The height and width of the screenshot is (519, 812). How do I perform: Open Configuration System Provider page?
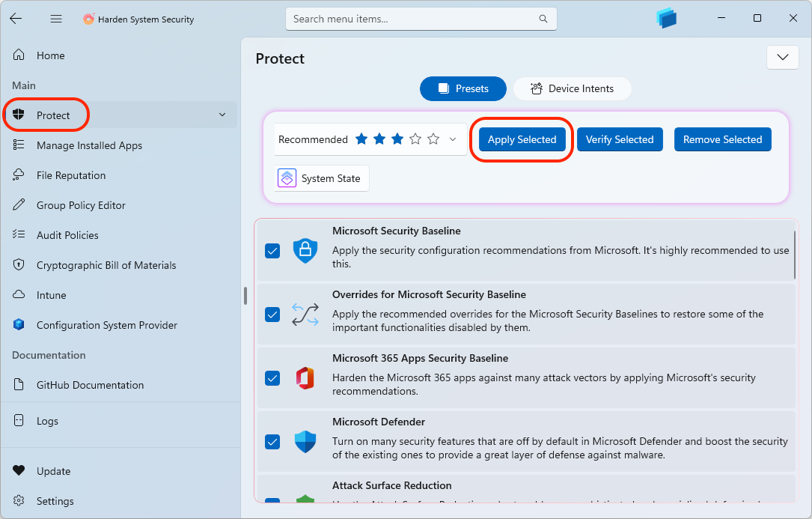[120, 324]
